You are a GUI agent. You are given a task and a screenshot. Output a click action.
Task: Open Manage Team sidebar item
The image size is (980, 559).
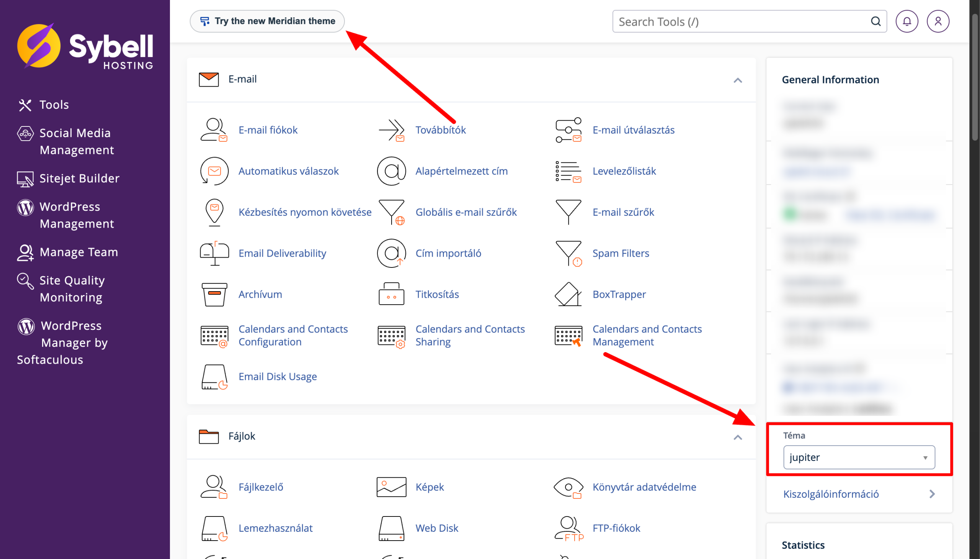click(67, 252)
